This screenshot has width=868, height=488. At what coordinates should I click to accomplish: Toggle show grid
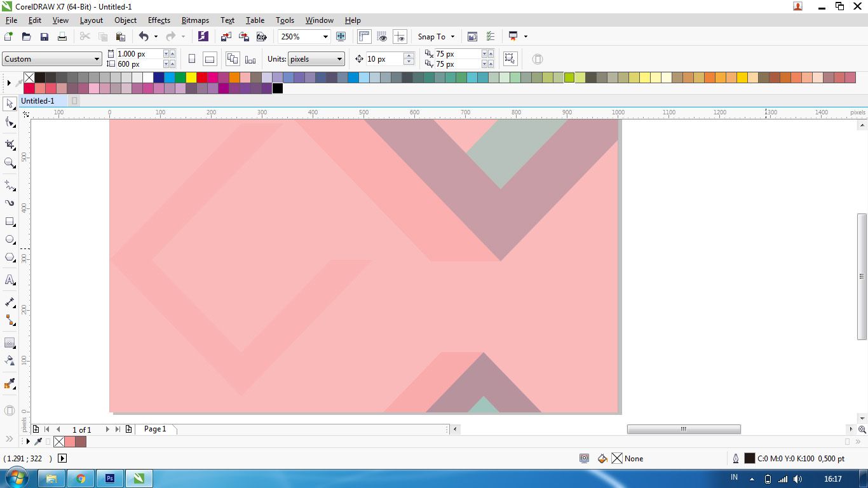(382, 37)
